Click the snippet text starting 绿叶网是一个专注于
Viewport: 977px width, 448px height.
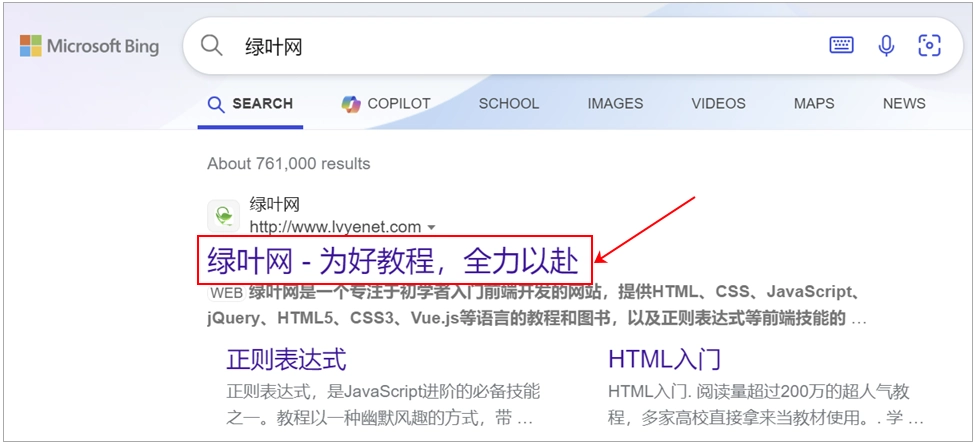pyautogui.click(x=537, y=305)
